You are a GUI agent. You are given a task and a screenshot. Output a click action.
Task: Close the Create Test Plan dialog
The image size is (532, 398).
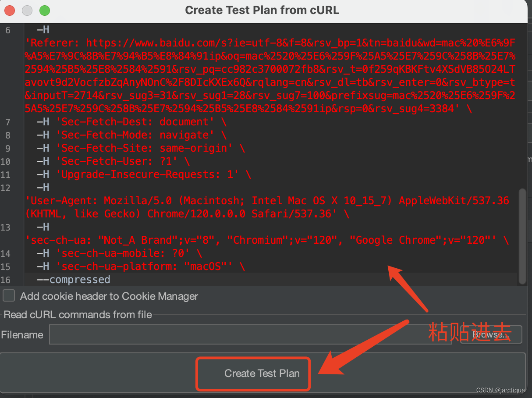click(11, 10)
